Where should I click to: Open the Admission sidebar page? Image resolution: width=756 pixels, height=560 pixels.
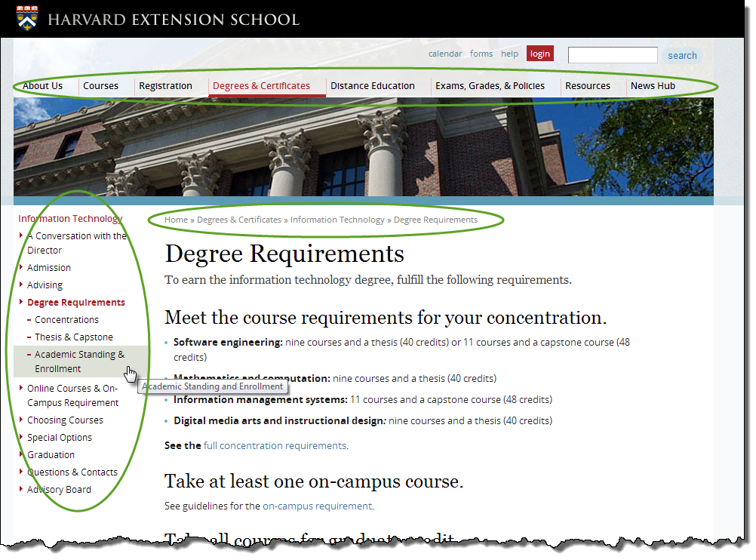(x=49, y=268)
